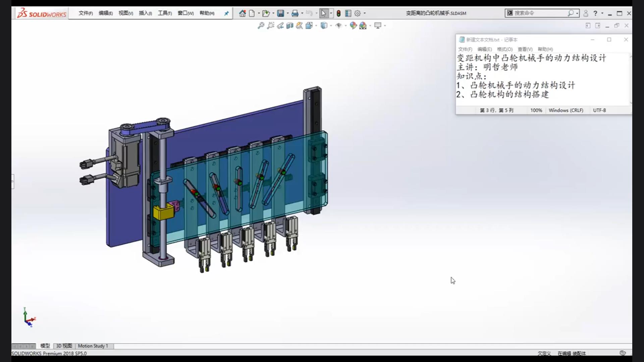Open the Options gear icon
The width and height of the screenshot is (644, 362).
(x=358, y=13)
